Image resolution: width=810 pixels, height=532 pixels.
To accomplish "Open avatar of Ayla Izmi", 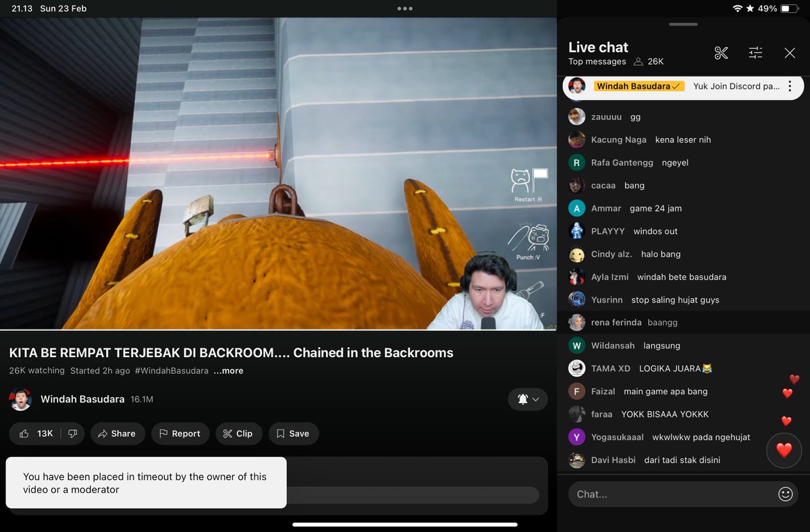I will [576, 277].
